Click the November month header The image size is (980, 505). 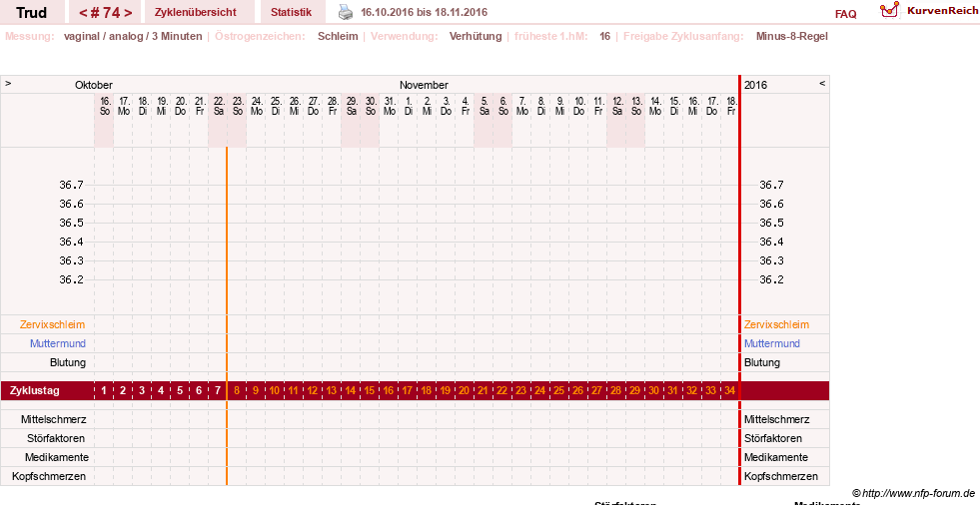(x=424, y=85)
